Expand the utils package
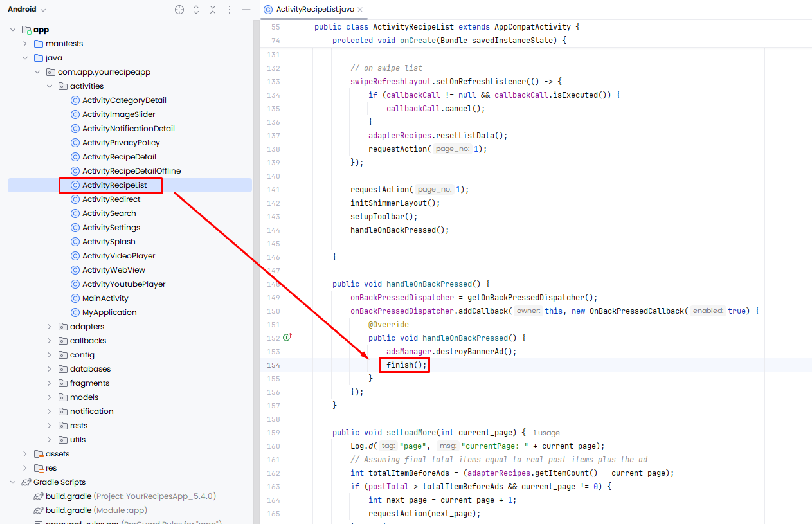The width and height of the screenshot is (812, 524). click(50, 440)
